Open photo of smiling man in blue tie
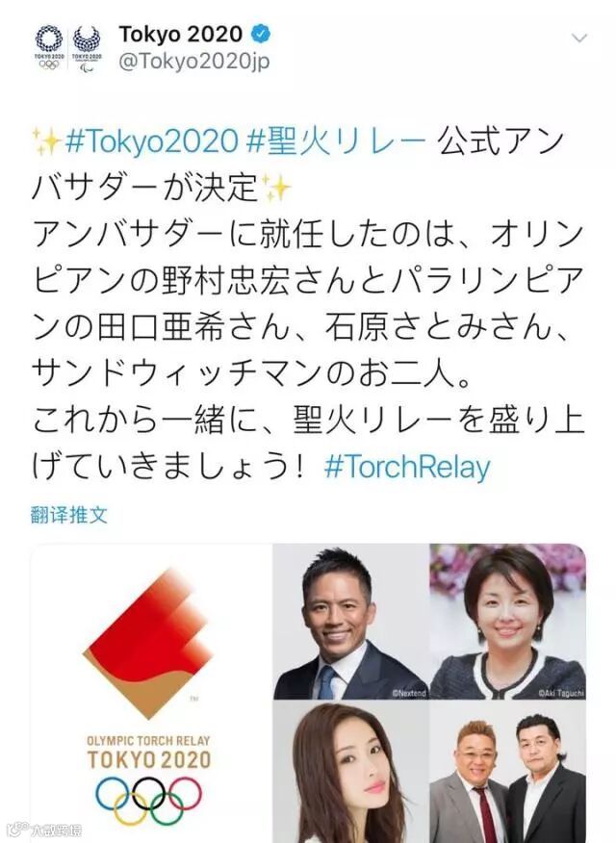This screenshot has height=843, width=616. click(x=351, y=622)
